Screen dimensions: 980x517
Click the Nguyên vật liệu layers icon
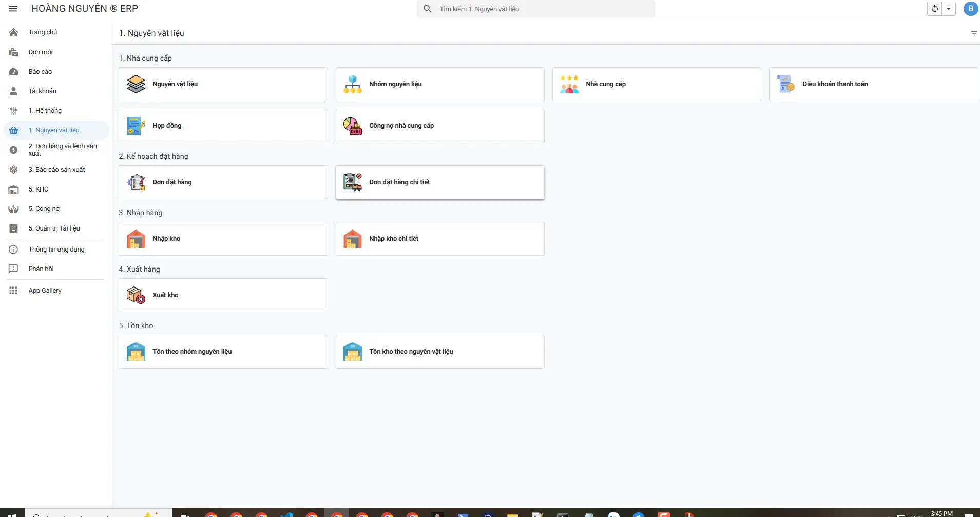[x=136, y=84]
